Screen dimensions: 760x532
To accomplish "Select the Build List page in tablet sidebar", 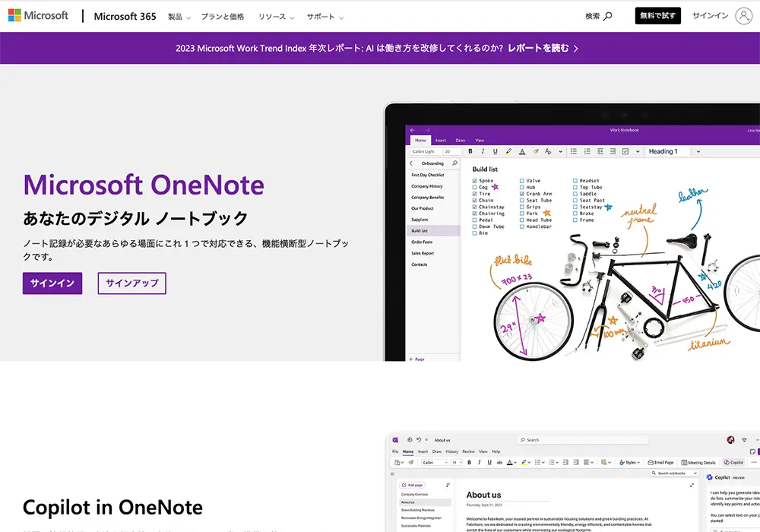I will click(434, 230).
